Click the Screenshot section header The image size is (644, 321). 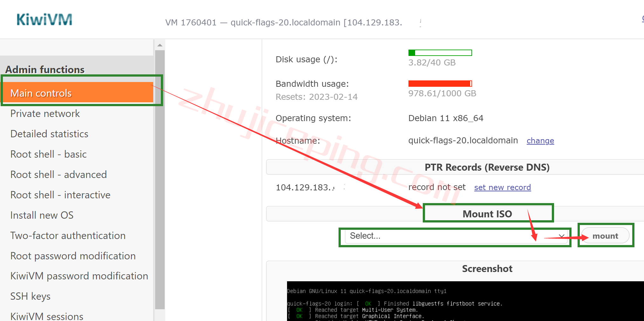tap(487, 269)
